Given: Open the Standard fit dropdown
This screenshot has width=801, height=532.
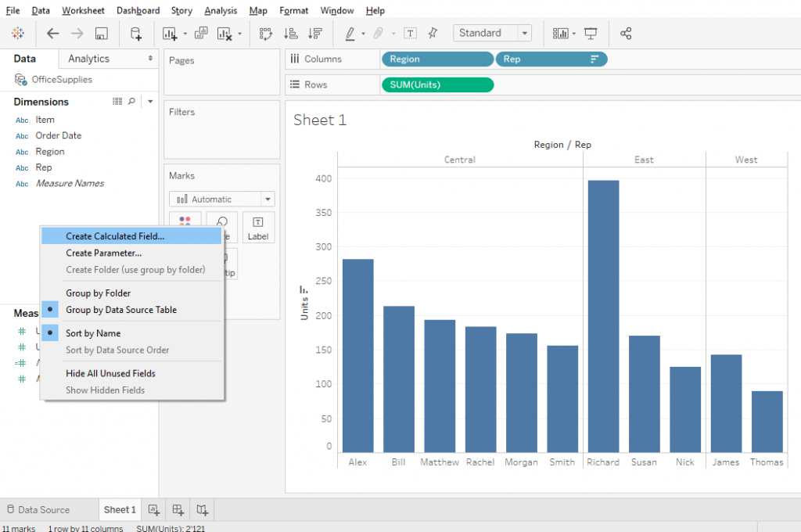Looking at the screenshot, I should 492,33.
